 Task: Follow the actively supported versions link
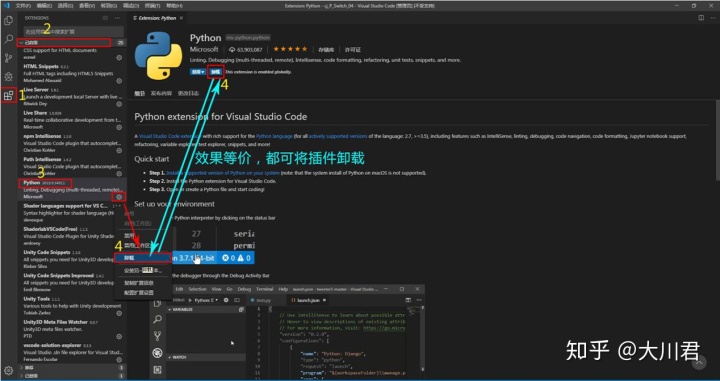pos(338,136)
